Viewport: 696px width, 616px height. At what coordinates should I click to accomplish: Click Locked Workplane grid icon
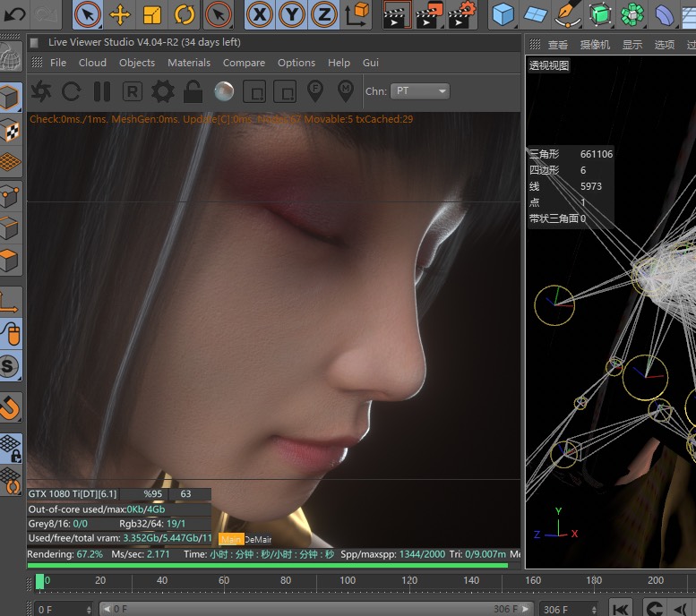(10, 449)
